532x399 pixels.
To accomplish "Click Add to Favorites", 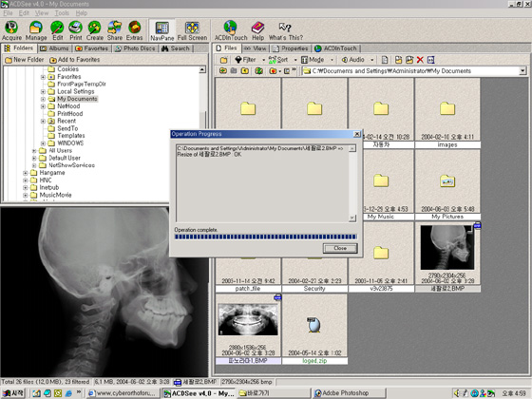I will click(75, 60).
